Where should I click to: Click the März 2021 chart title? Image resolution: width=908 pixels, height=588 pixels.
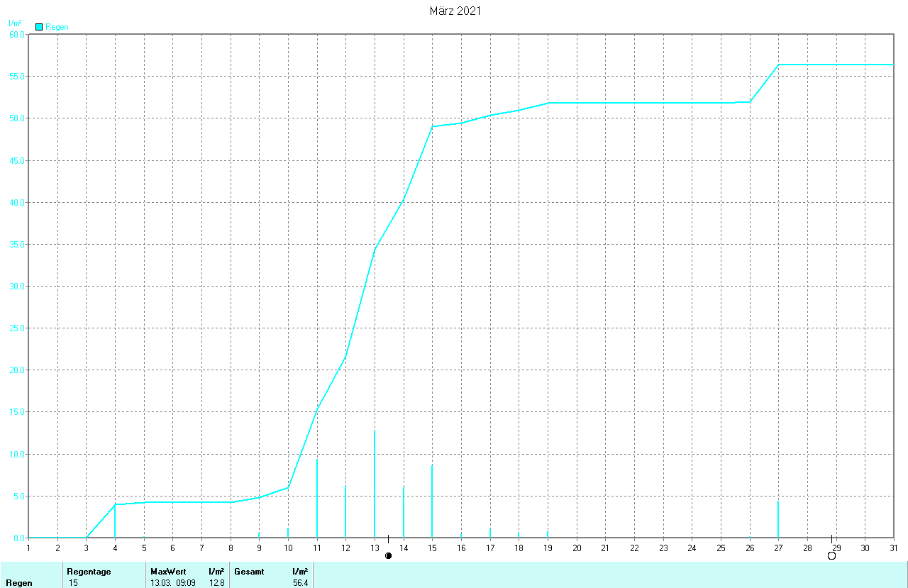455,11
